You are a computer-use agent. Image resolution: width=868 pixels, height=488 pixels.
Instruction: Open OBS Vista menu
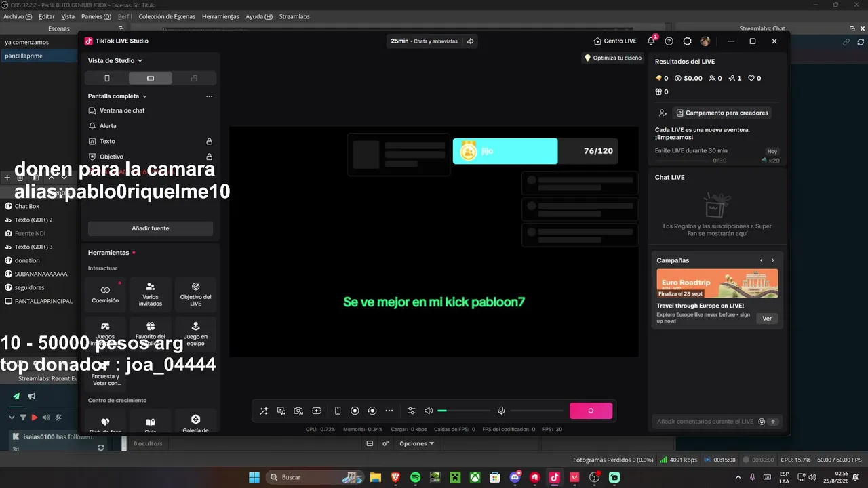(x=68, y=16)
